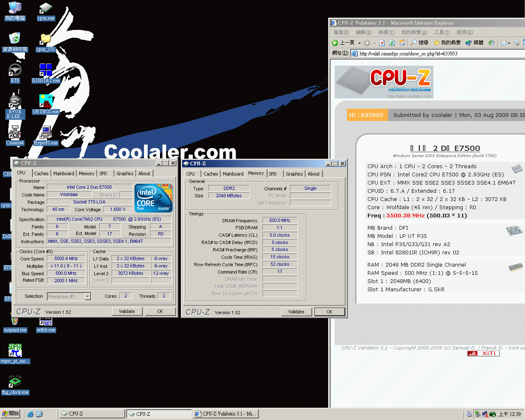Viewport: 525px width, 420px height.
Task: Select the EVGA E-LEET desktop shortcut
Action: tap(15, 107)
